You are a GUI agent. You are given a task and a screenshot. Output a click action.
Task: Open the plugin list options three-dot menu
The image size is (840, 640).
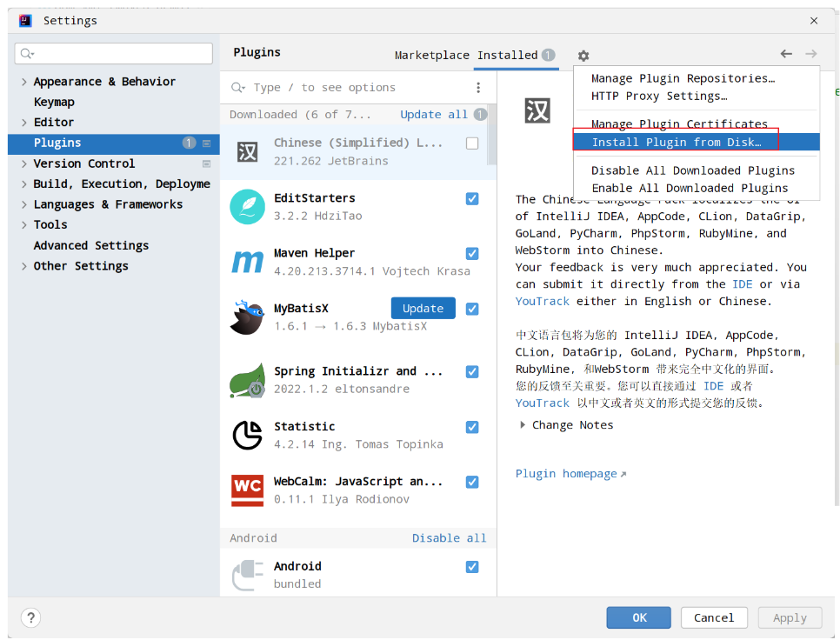pos(478,87)
